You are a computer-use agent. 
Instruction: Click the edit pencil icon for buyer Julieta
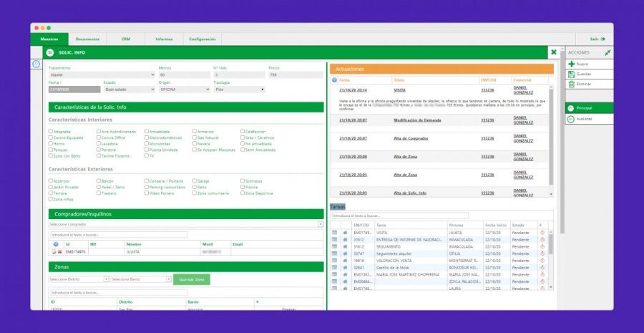(x=53, y=251)
